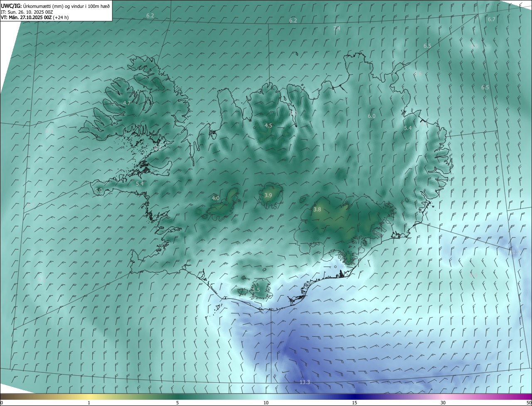Click the 4.0 value on Langjökull glacier

pyautogui.click(x=216, y=198)
